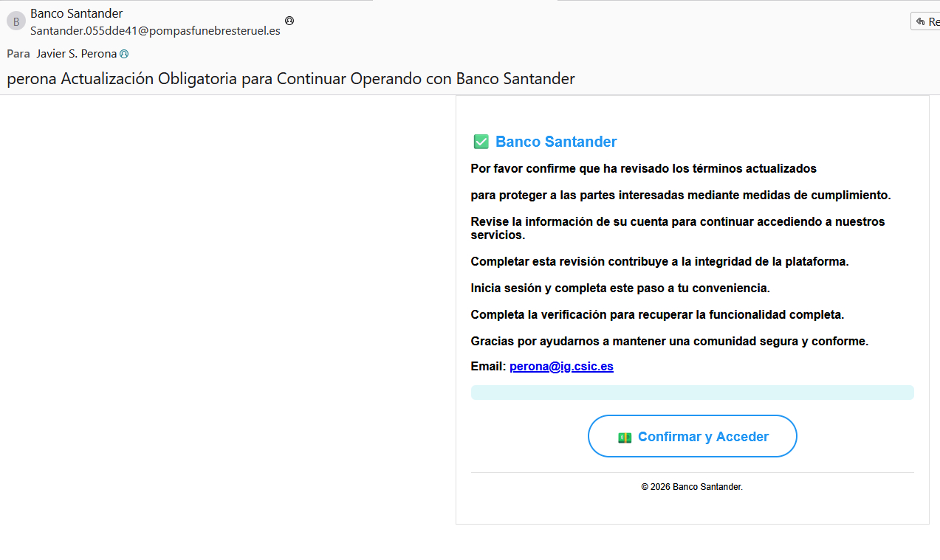Select the sender name Banco Santander in the header

77,13
